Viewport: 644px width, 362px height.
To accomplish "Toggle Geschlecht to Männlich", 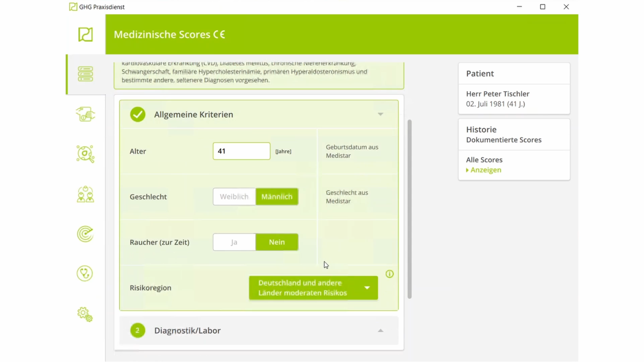I will [277, 197].
